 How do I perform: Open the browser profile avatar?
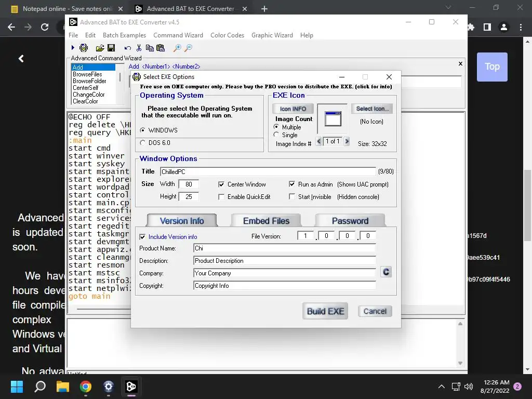click(x=504, y=27)
